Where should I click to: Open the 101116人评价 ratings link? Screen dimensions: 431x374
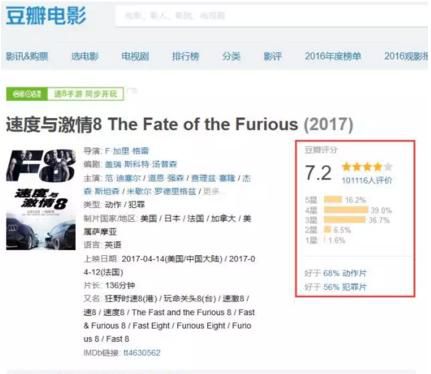[x=367, y=180]
